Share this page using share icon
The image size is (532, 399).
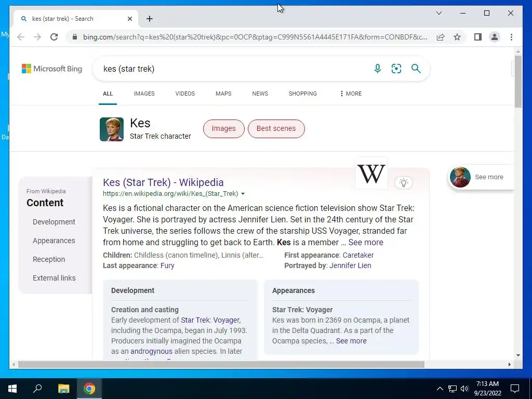[441, 37]
